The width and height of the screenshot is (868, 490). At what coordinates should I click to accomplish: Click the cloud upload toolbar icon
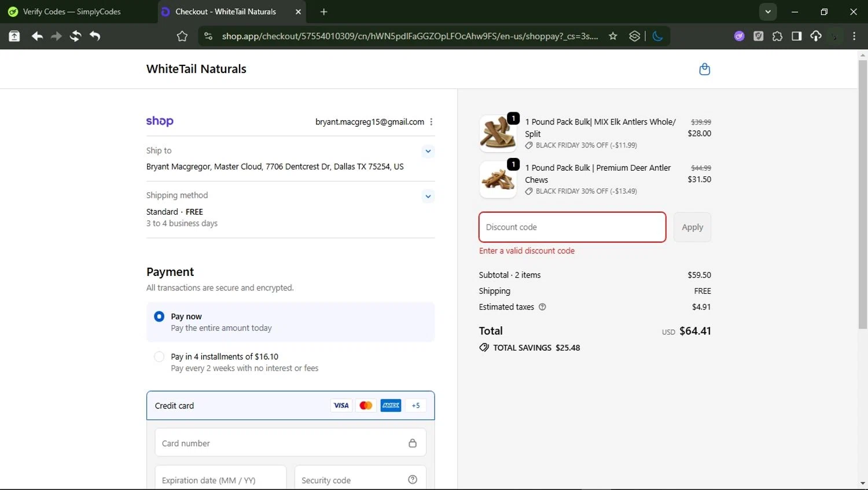click(815, 36)
